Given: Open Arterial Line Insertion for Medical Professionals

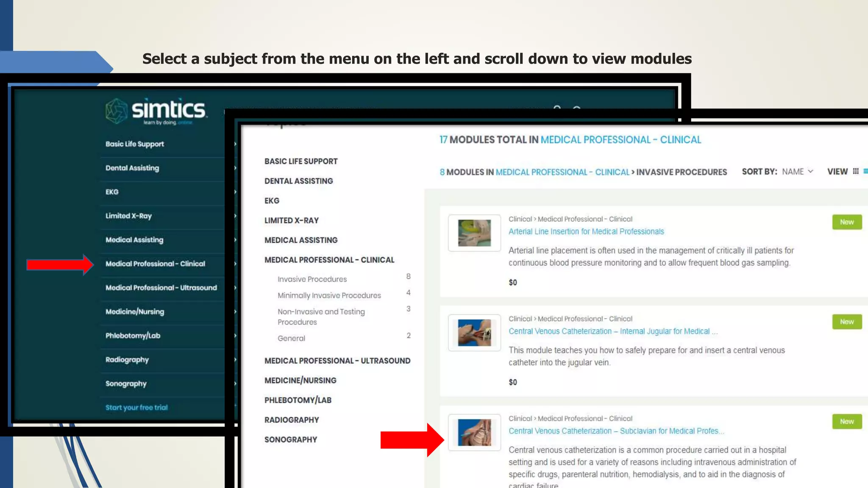Looking at the screenshot, I should [x=586, y=232].
